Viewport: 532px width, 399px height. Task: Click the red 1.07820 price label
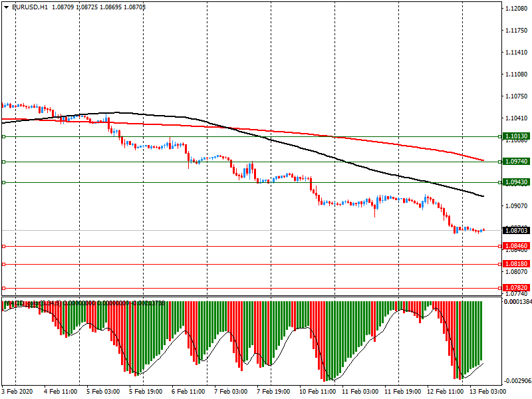click(516, 288)
